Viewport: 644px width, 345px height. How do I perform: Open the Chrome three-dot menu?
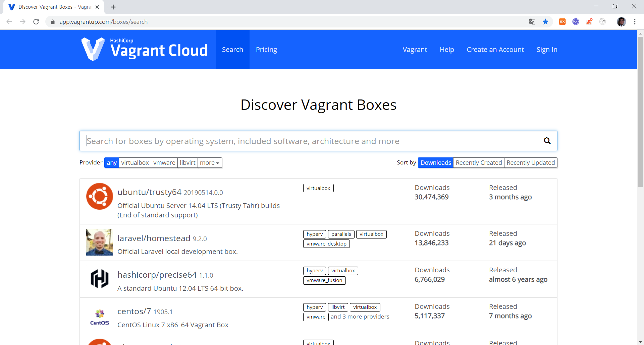(635, 22)
